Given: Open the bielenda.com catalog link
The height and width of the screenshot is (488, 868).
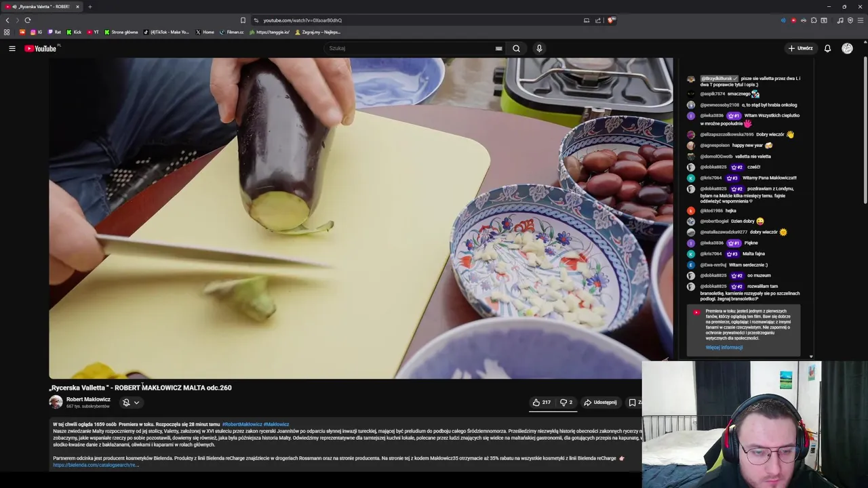Looking at the screenshot, I should coord(96,465).
